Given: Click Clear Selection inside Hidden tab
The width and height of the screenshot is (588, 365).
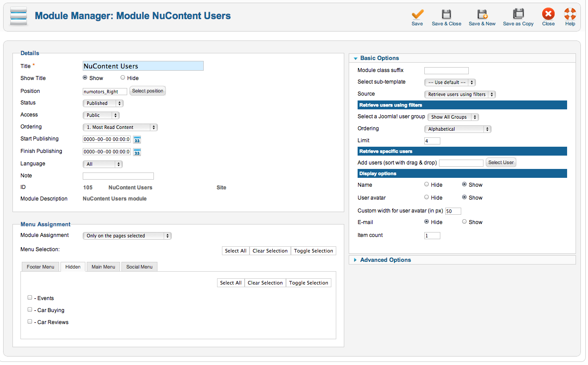Looking at the screenshot, I should pos(265,283).
